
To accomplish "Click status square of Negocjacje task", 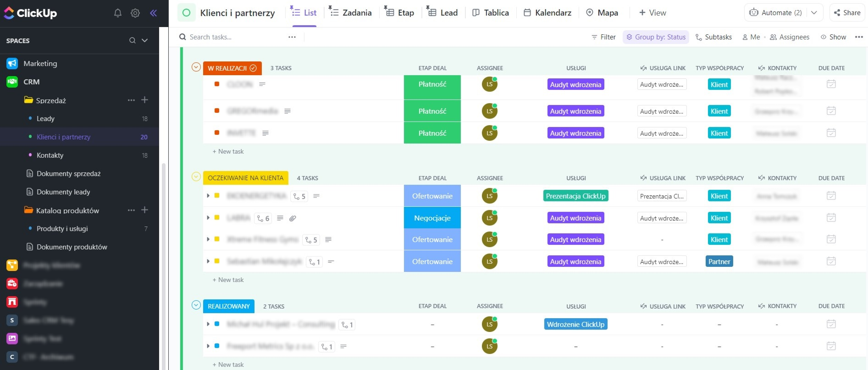I will coord(217,218).
